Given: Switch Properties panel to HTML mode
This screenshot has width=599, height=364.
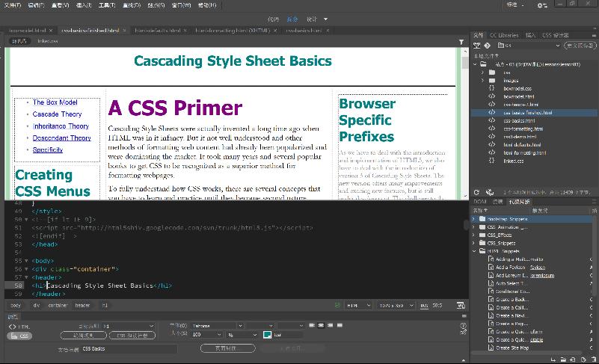Looking at the screenshot, I should click(x=19, y=327).
